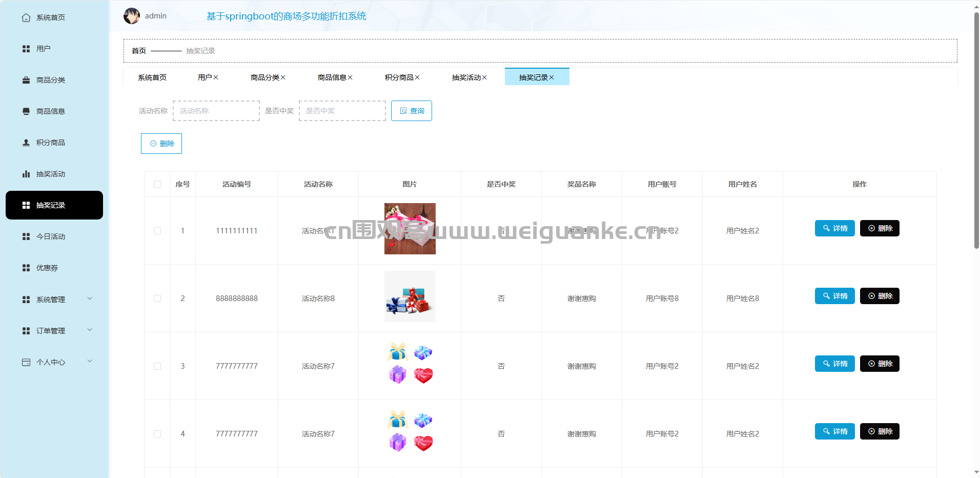Open 优惠券 from the sidebar menu
980x478 pixels.
click(47, 268)
